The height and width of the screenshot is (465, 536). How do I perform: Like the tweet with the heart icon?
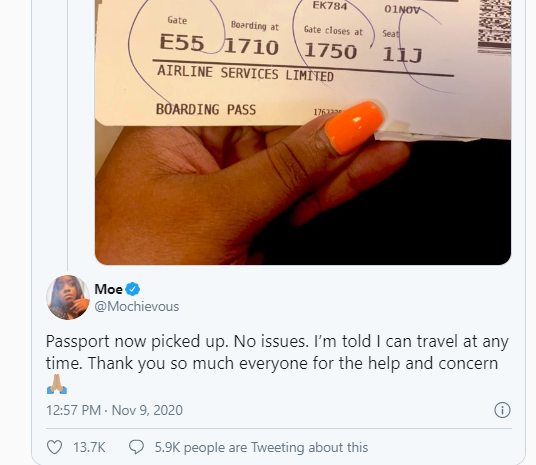pos(54,447)
